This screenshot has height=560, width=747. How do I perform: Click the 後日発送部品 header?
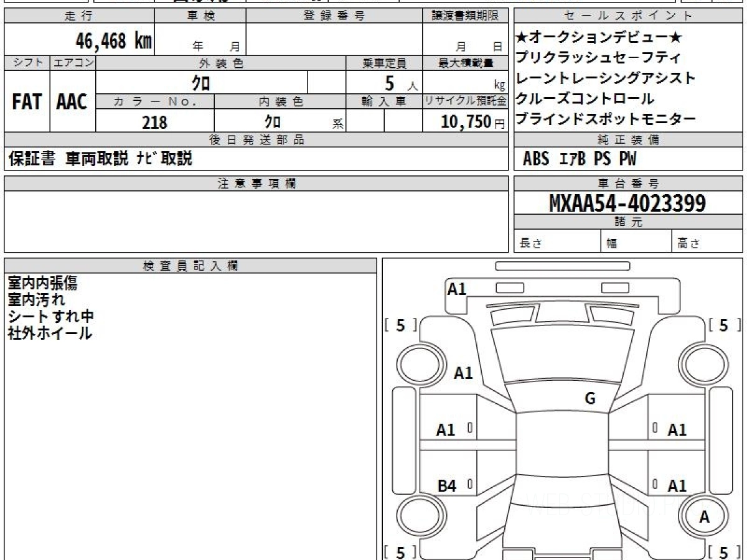(x=256, y=140)
